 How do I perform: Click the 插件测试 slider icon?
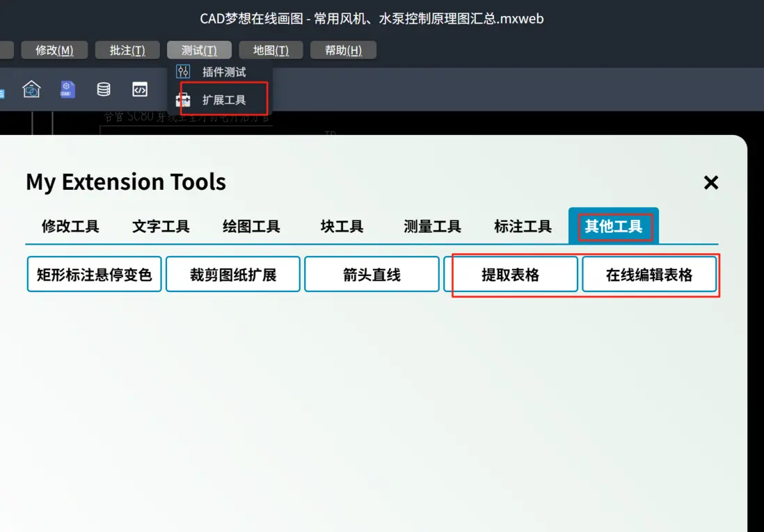(x=183, y=72)
